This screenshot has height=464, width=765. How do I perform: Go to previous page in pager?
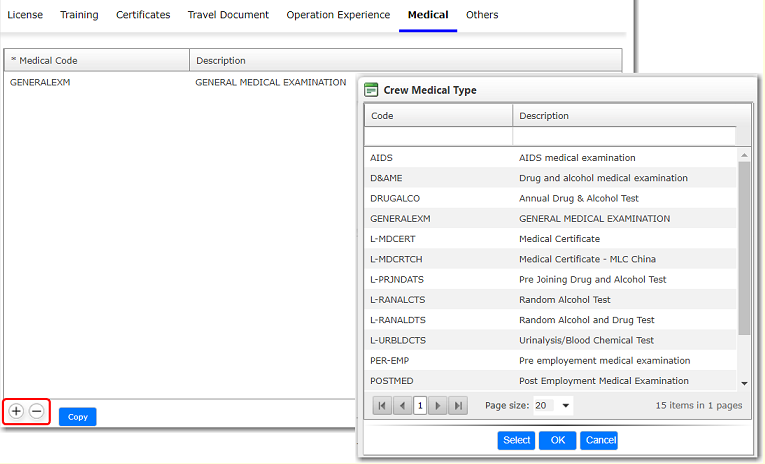401,405
